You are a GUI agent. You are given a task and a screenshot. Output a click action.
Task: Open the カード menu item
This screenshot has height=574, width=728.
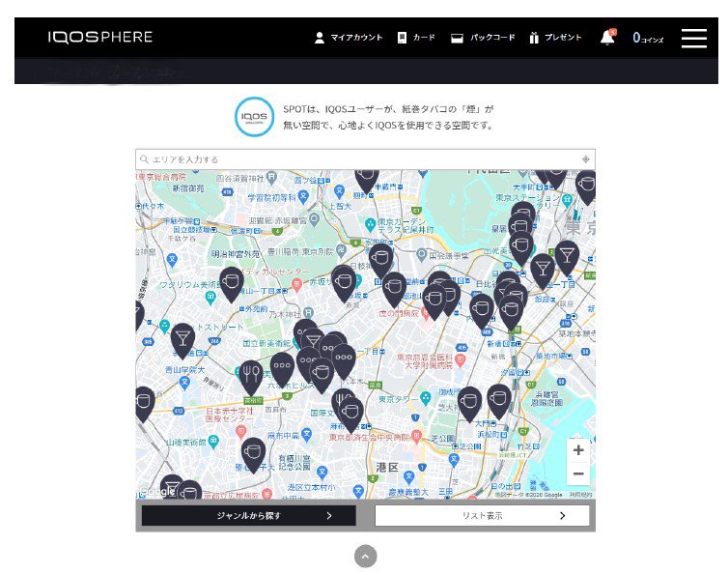[416, 37]
